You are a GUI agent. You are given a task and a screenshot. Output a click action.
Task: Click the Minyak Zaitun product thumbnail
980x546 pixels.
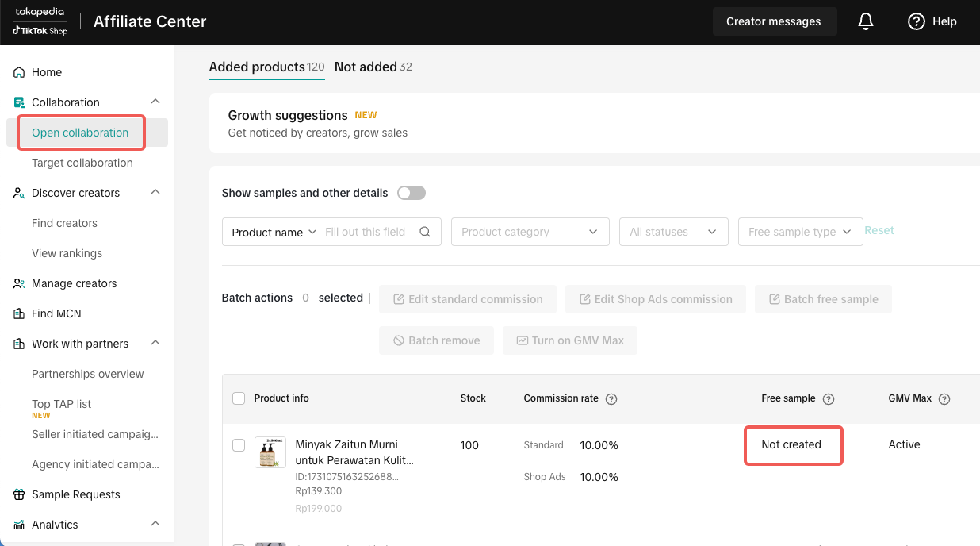pyautogui.click(x=270, y=452)
